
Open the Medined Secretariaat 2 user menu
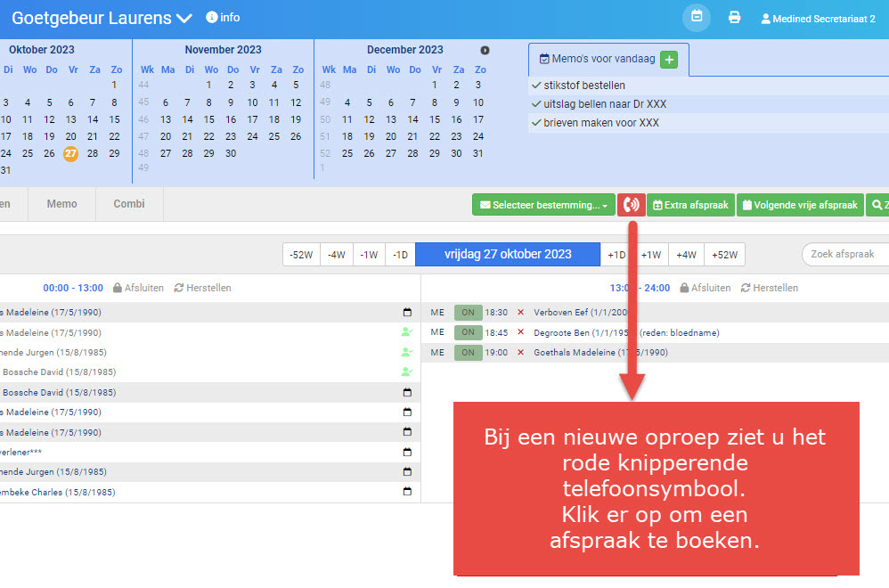[818, 19]
